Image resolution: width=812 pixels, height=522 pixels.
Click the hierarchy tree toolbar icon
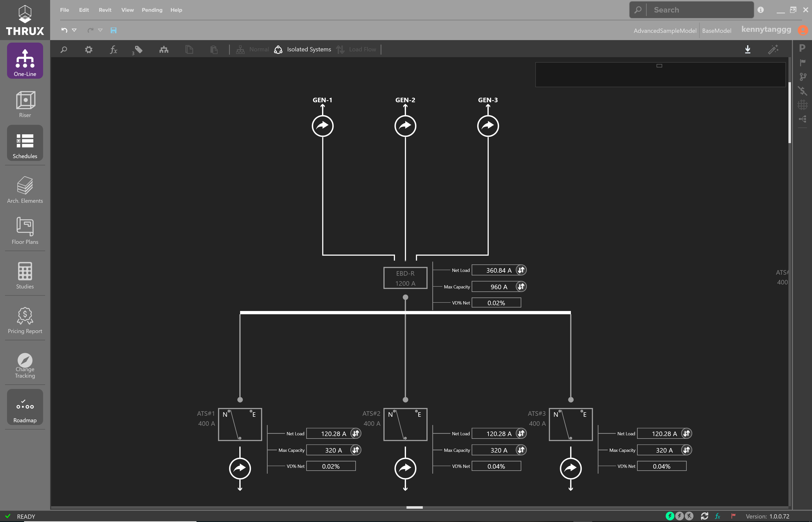164,49
